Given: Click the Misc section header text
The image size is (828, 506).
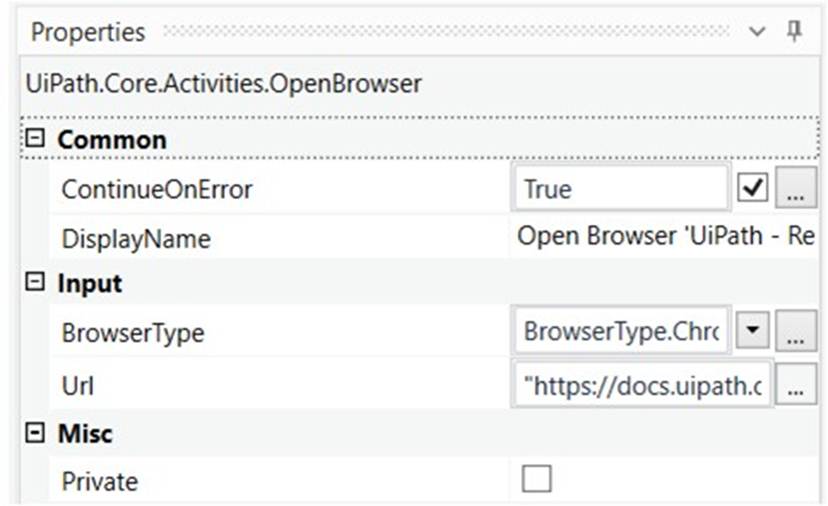Looking at the screenshot, I should [x=84, y=434].
